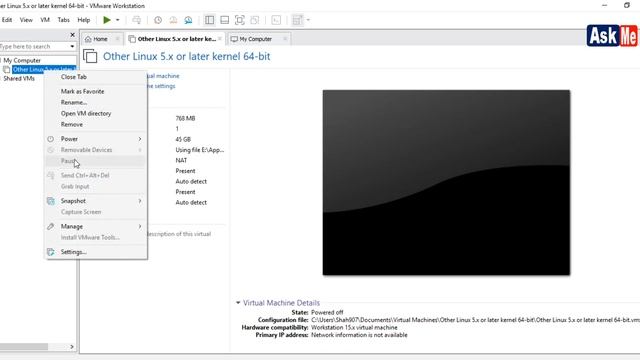640x360 pixels.
Task: Click the Unity mode toolbar icon
Action: click(255, 20)
